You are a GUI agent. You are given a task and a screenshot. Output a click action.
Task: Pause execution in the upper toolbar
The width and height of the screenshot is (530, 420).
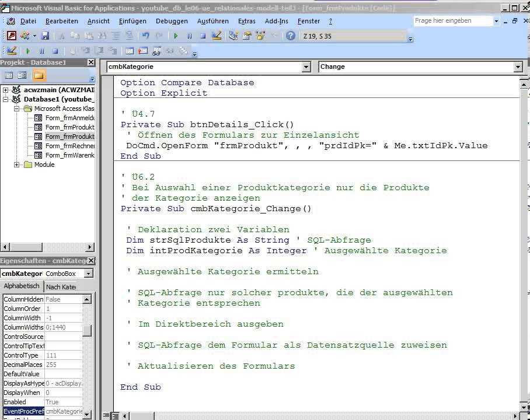pos(189,36)
